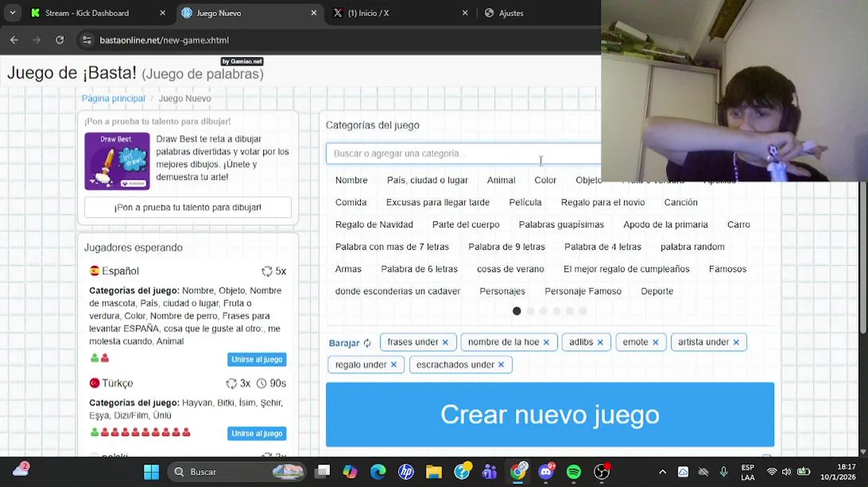Viewport: 868px width, 487px height.
Task: Add the 'País, ciudad o lugar' category
Action: (427, 180)
